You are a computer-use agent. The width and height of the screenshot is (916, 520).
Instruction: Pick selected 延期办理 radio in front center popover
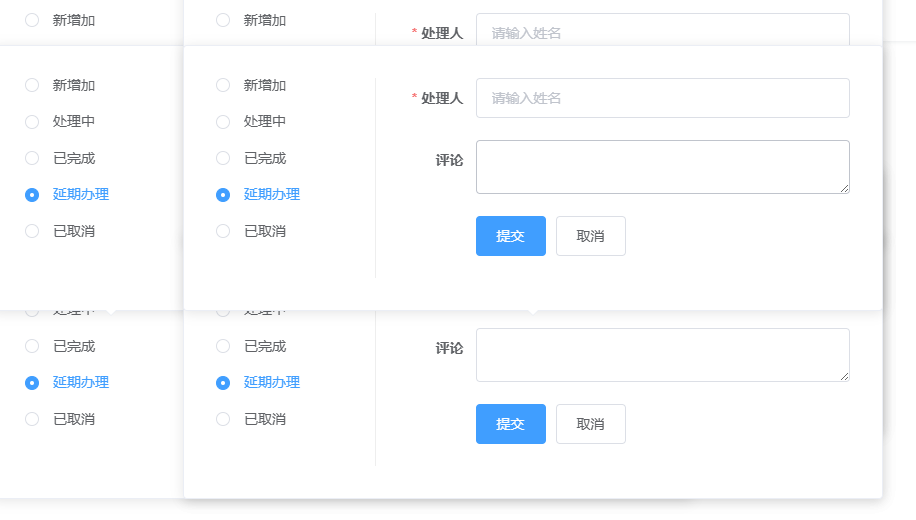(223, 195)
